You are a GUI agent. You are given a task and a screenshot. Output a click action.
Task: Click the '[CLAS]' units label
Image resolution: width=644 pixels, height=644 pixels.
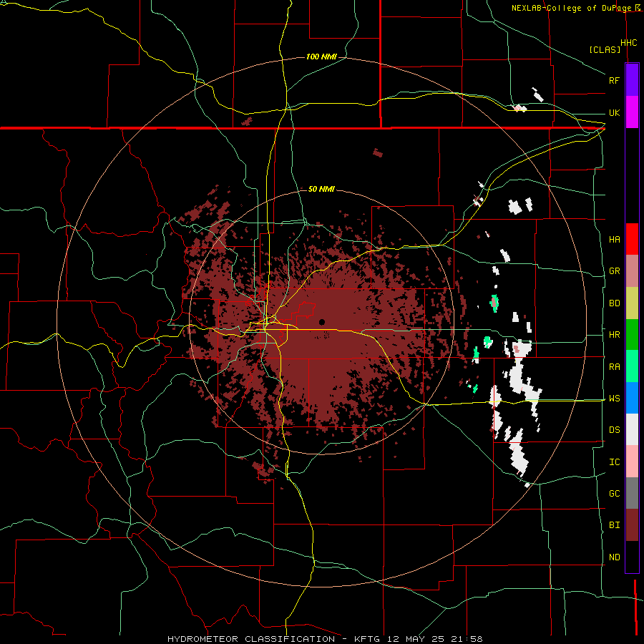tap(605, 49)
